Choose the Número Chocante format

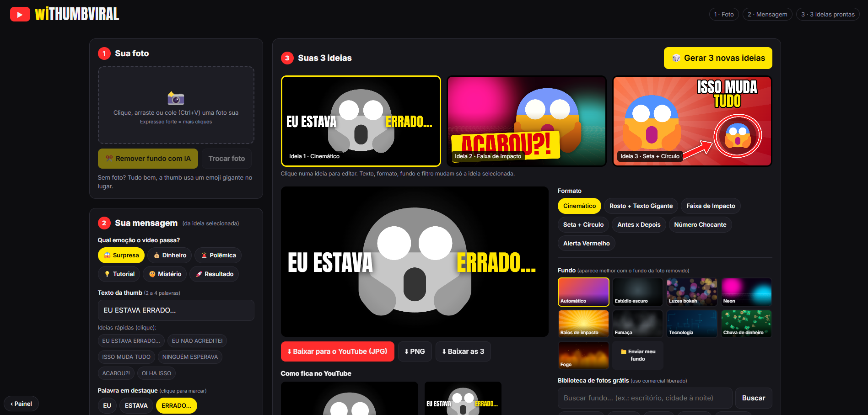(700, 224)
